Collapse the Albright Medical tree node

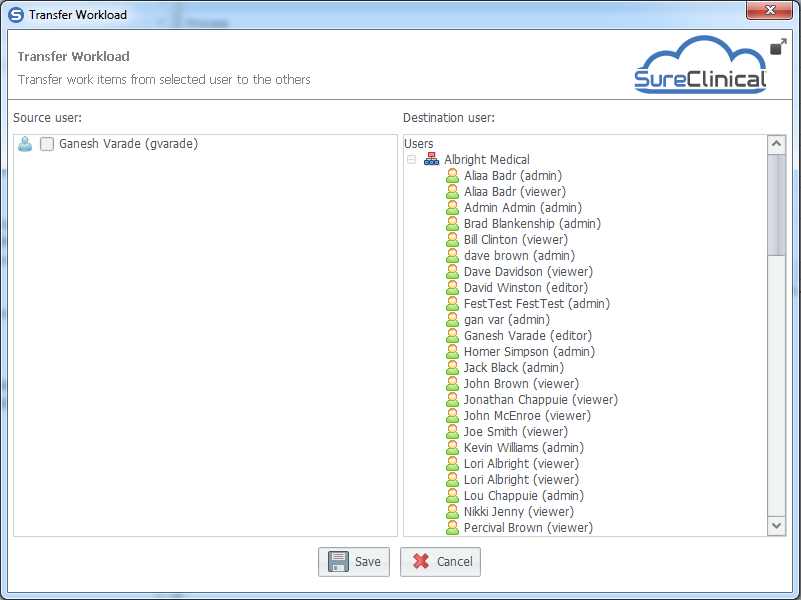coord(411,160)
